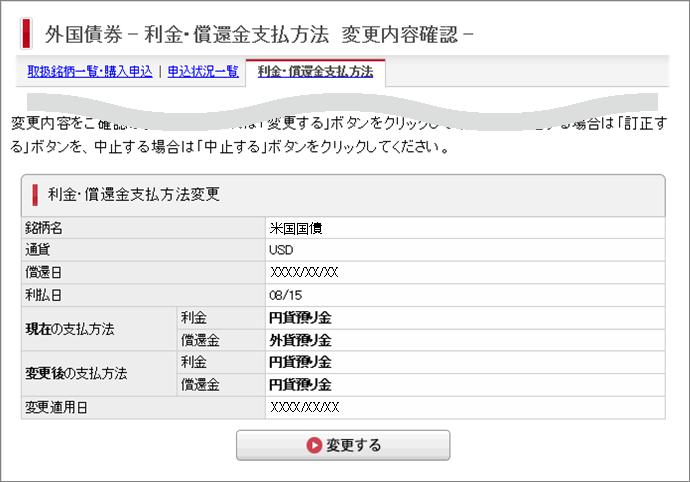Click the red play icon on 変更する
This screenshot has width=690, height=482.
pyautogui.click(x=314, y=445)
